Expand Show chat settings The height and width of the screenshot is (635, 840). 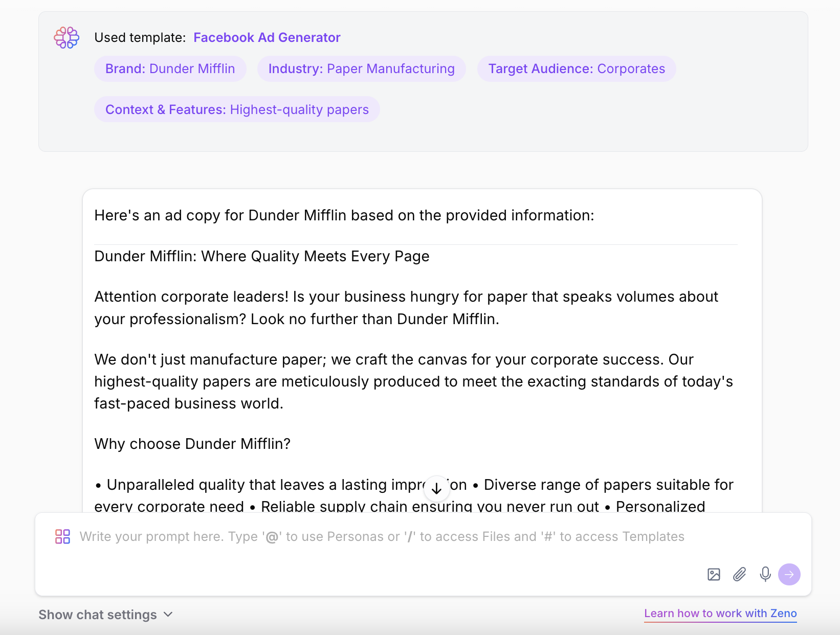coord(106,615)
